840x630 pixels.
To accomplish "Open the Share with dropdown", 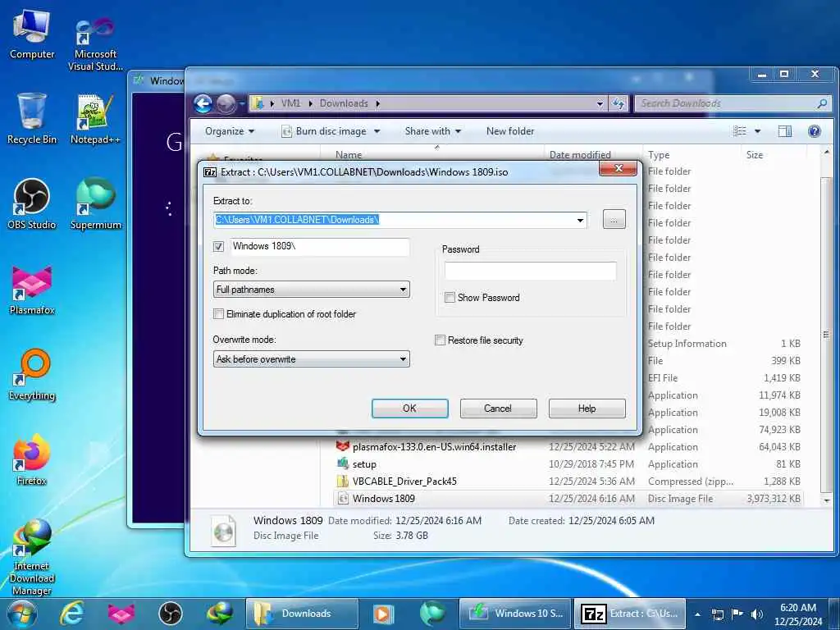I will [433, 131].
